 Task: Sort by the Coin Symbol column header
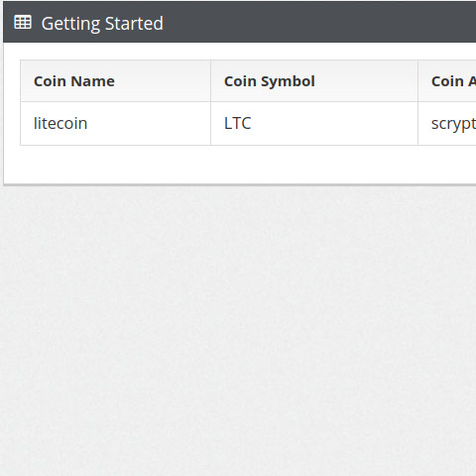click(x=314, y=81)
